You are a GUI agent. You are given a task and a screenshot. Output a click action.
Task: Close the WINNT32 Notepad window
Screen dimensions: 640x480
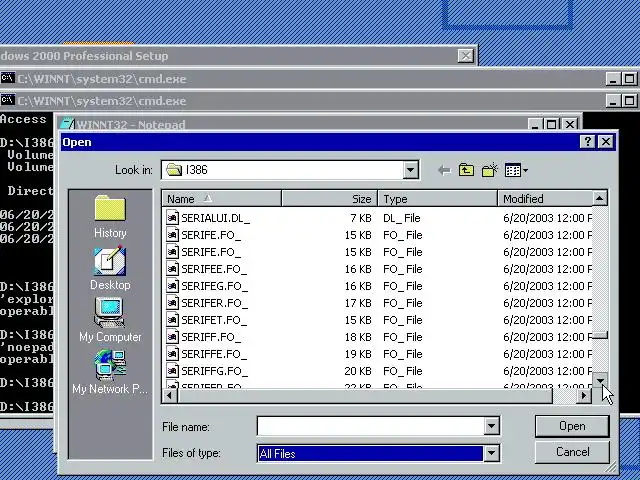coord(570,124)
